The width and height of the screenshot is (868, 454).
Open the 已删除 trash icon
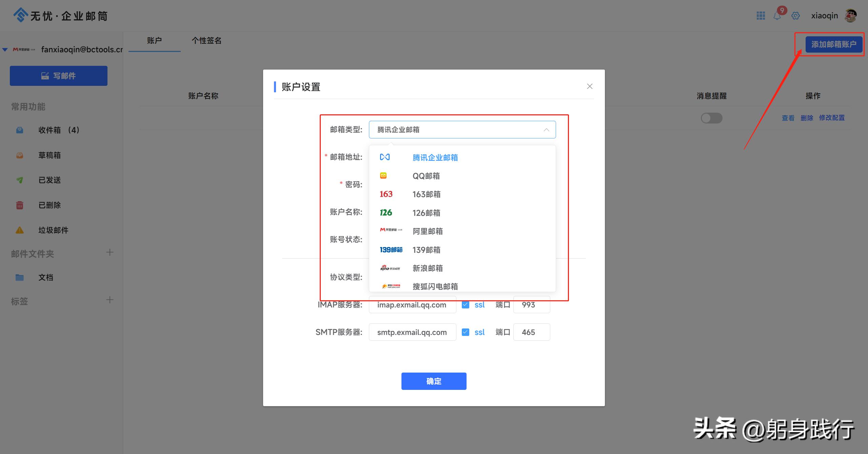[x=19, y=205]
